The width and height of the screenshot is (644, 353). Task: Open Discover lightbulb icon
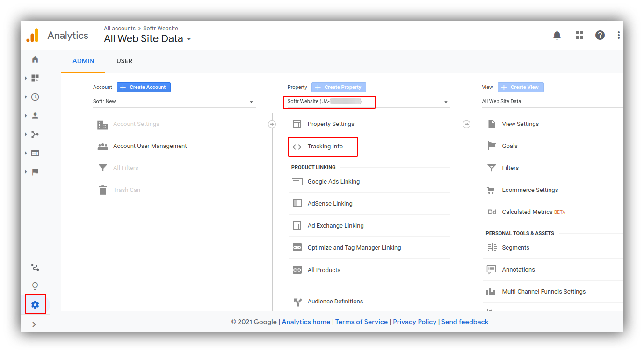[35, 286]
